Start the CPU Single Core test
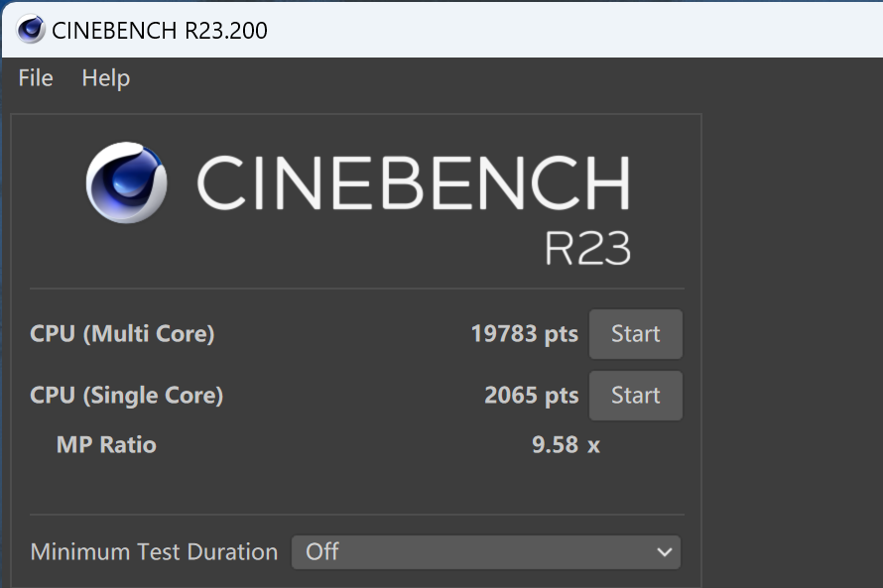The image size is (883, 588). coord(636,395)
